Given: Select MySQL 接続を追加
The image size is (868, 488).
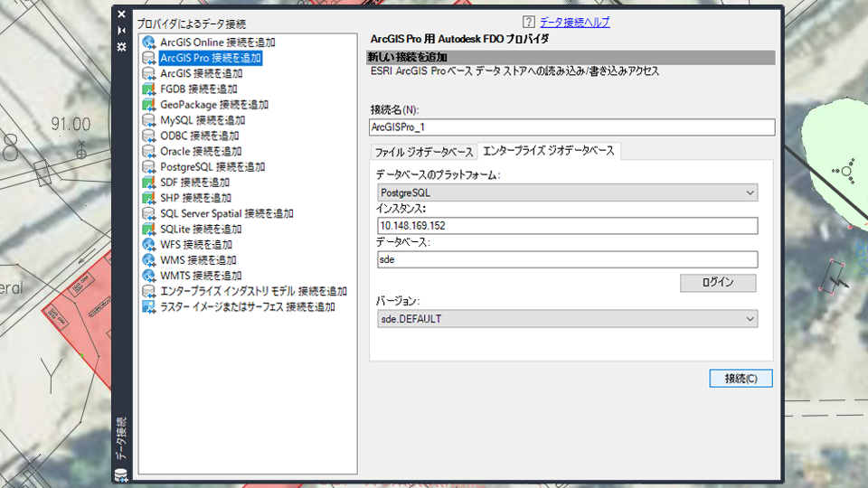Looking at the screenshot, I should tap(202, 120).
